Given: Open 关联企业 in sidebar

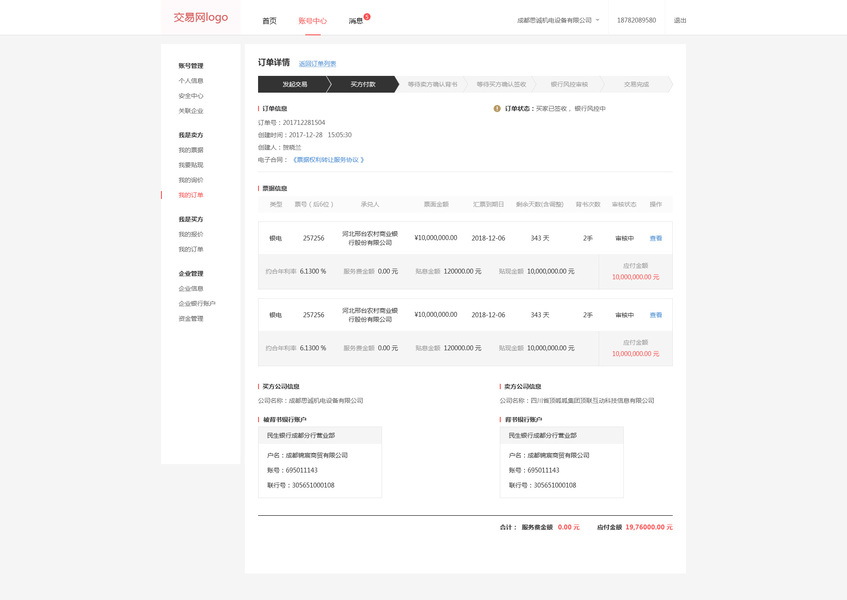Looking at the screenshot, I should [191, 111].
